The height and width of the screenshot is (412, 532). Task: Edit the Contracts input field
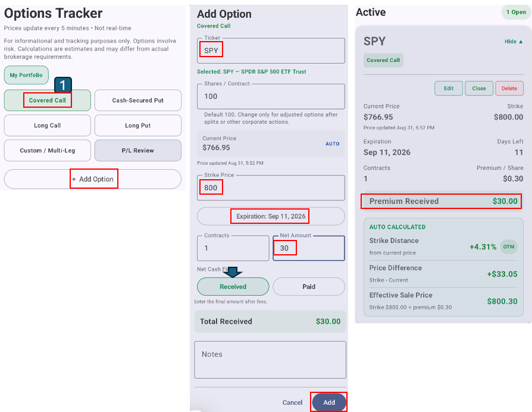233,248
